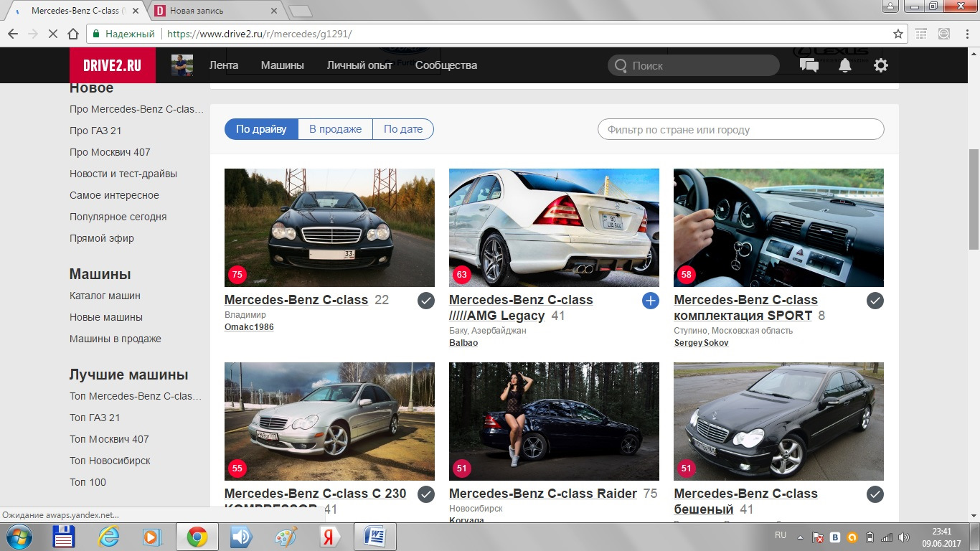Bookmark this page with star icon
The width and height of the screenshot is (980, 551).
[x=897, y=34]
